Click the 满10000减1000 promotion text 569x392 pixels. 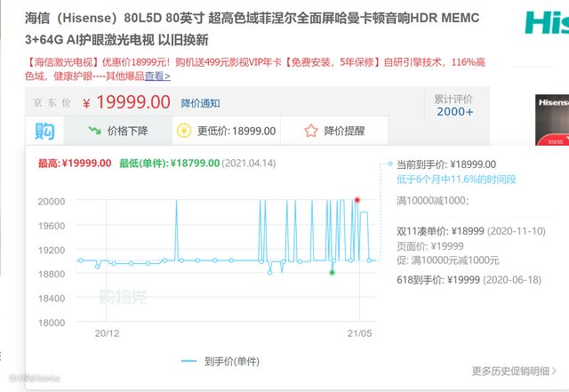(433, 200)
